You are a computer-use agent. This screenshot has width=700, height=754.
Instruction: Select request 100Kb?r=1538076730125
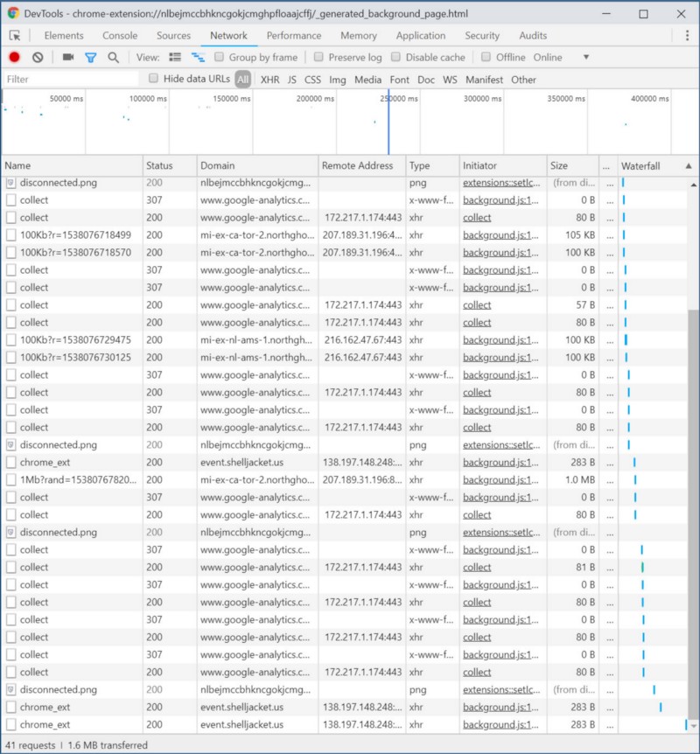point(75,357)
